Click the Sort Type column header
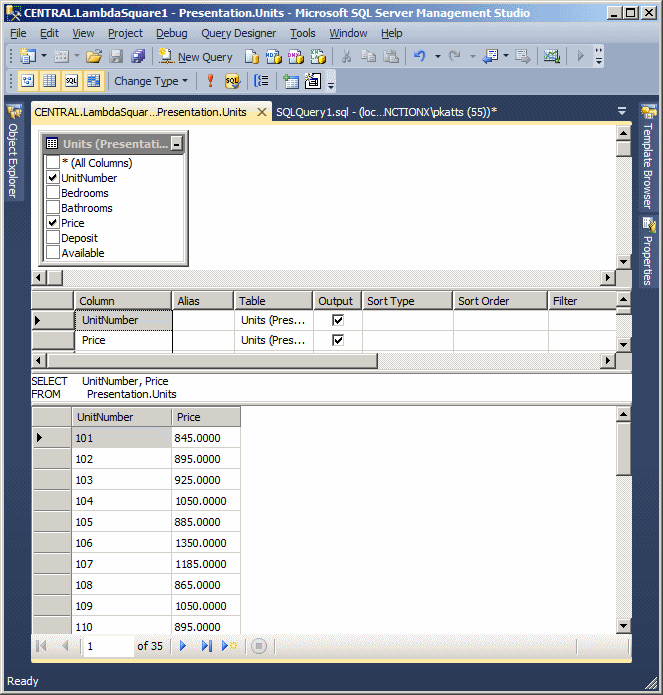Screen dimensions: 663x695 click(x=408, y=301)
